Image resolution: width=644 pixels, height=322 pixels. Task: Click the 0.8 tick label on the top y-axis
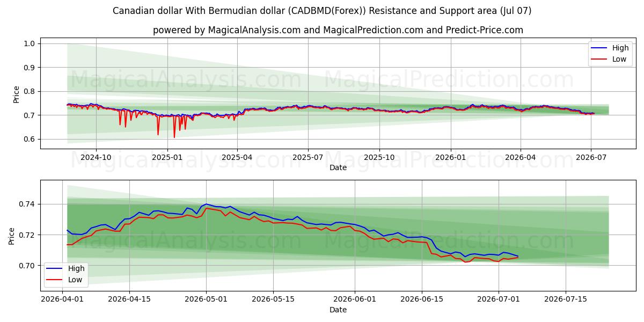(30, 91)
